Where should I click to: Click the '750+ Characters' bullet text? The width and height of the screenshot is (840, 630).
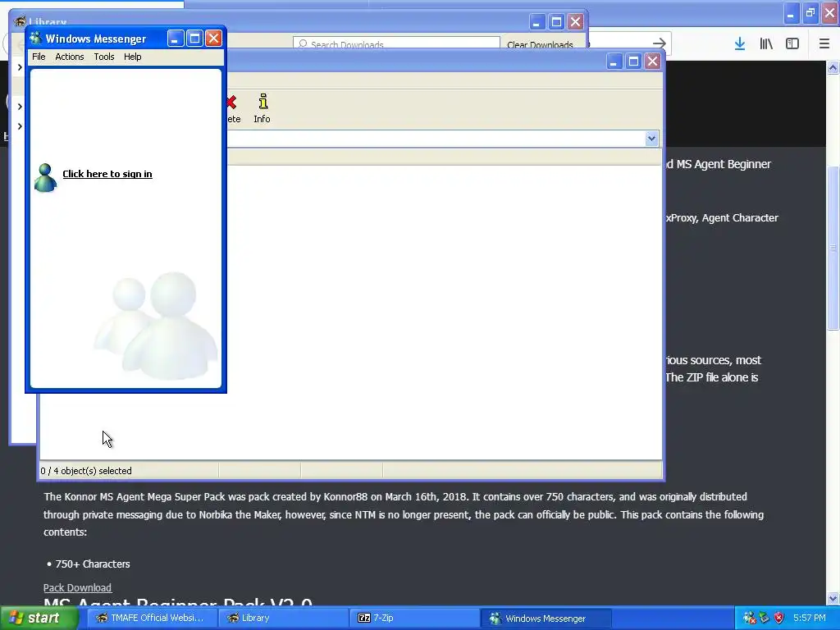[x=93, y=564]
